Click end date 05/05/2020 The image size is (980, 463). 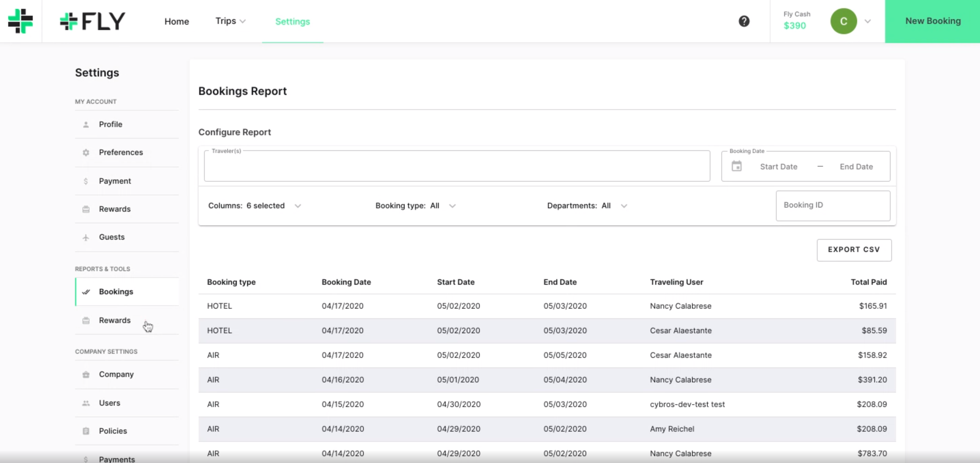(565, 355)
